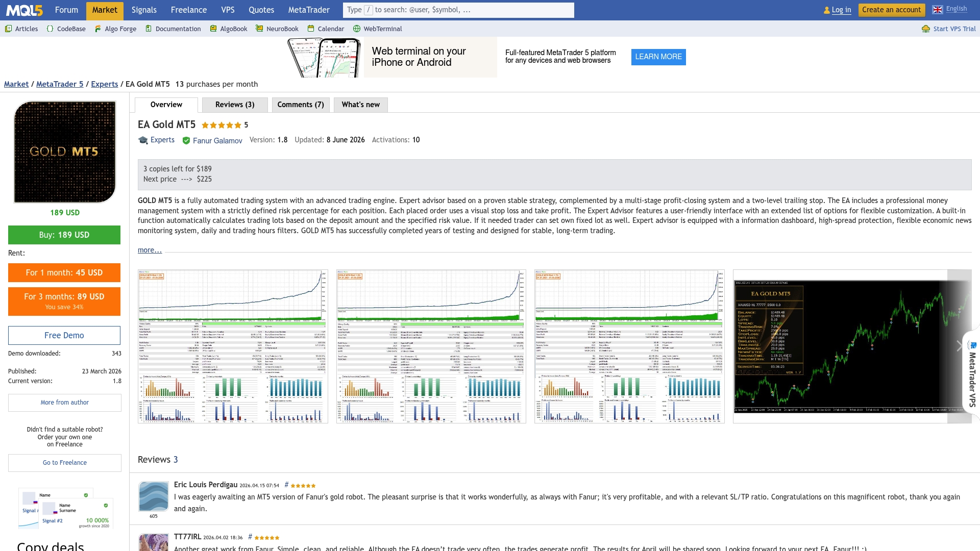This screenshot has height=551, width=980.
Task: Click the NeuroBook icon
Action: tap(259, 29)
